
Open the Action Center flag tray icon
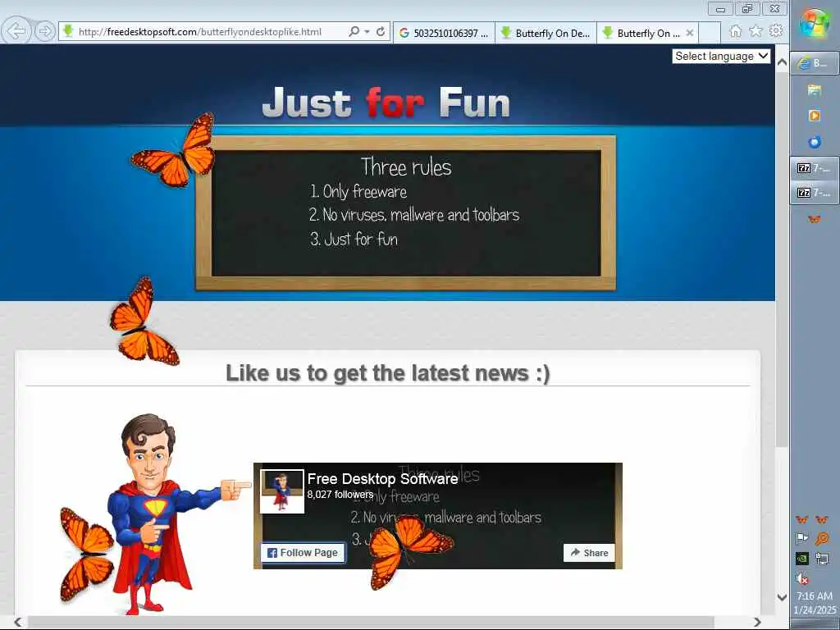802,538
